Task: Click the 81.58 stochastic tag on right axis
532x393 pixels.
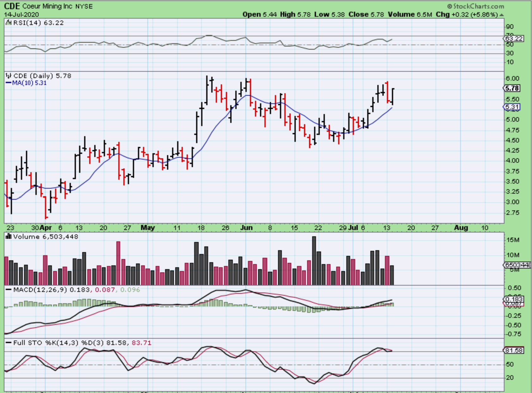Action: click(514, 350)
